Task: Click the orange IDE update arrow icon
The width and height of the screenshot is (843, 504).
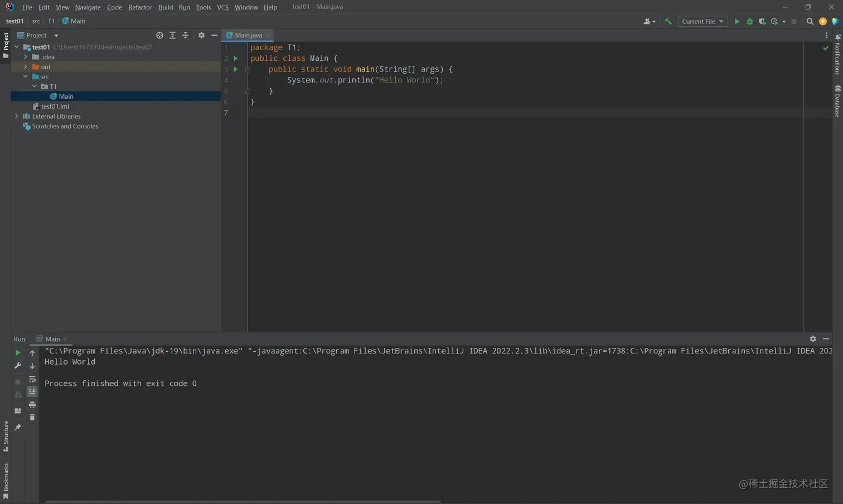Action: [822, 22]
